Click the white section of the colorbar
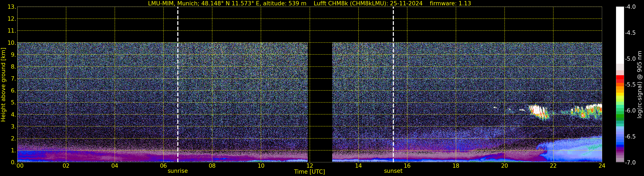644x176 pixels. coord(620,35)
